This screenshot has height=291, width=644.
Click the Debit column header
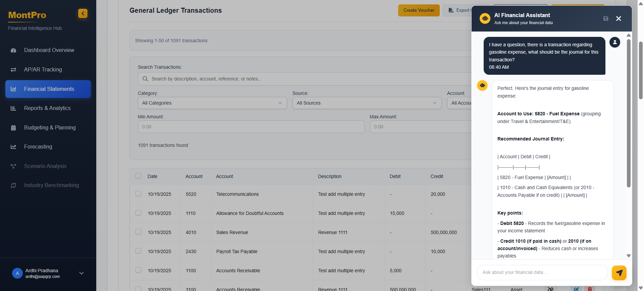pos(395,176)
